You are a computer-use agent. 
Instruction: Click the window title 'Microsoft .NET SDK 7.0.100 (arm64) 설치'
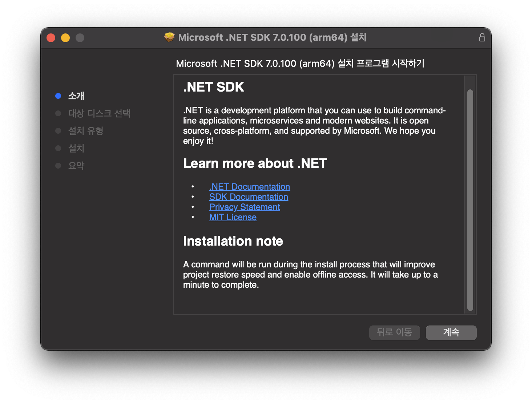(x=272, y=37)
